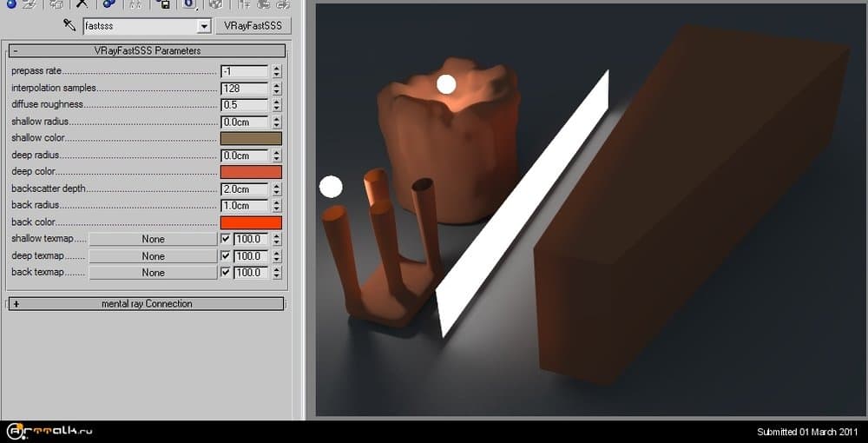Expand the mental ray Connection rollout

(146, 303)
